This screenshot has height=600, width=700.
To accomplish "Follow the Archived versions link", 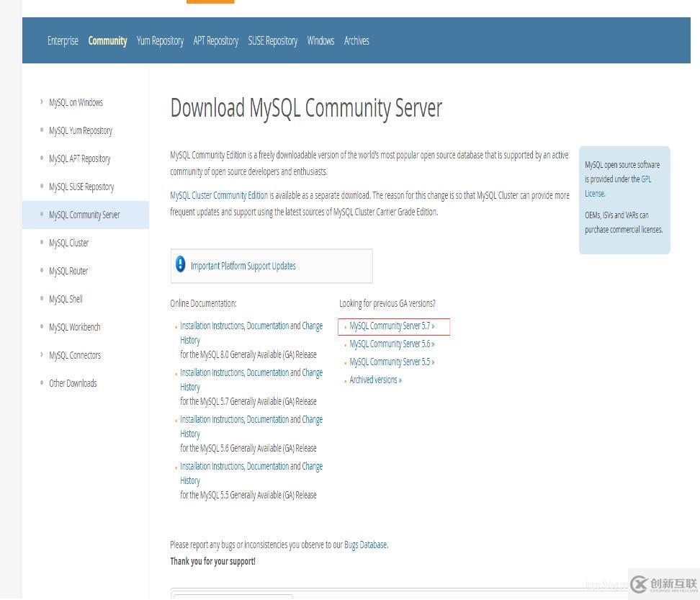I will (375, 380).
